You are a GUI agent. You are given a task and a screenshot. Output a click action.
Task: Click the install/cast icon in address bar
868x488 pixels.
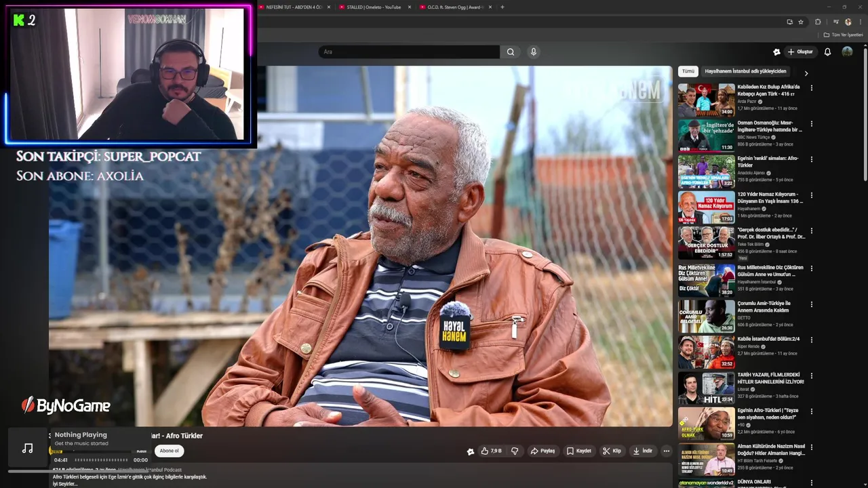pyautogui.click(x=789, y=22)
